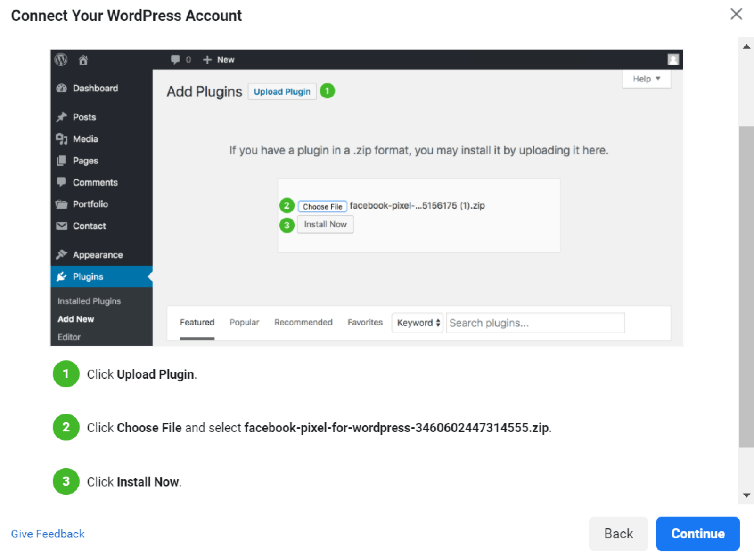Click the Give Feedback link
The width and height of the screenshot is (754, 560).
click(x=48, y=534)
